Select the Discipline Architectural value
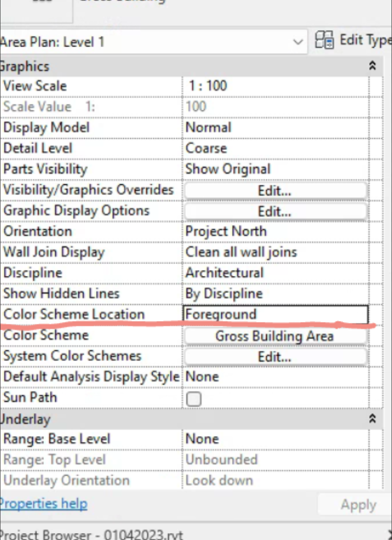Viewport: 392px width, 540px height. [276, 273]
